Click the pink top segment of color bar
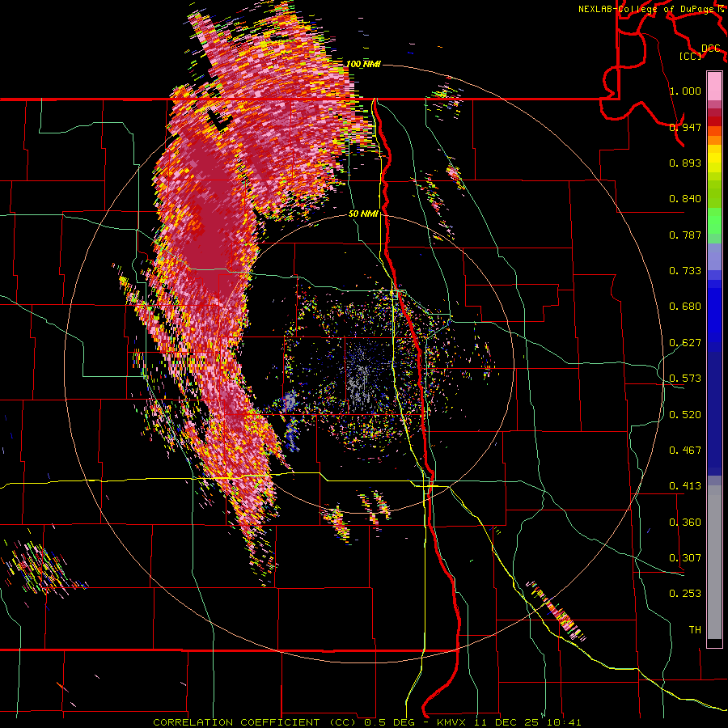This screenshot has width=728, height=728. tap(714, 87)
